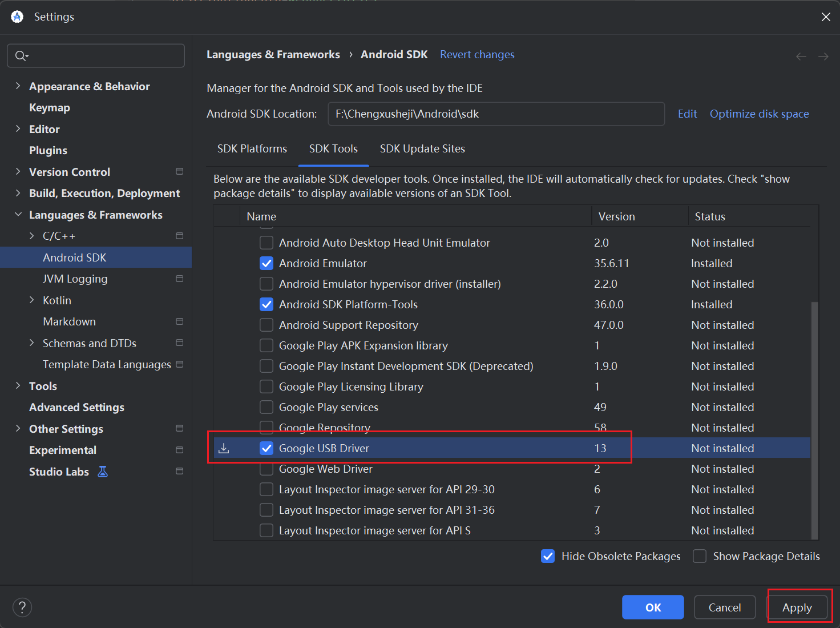
Task: Focus the settings search box
Action: 96,56
